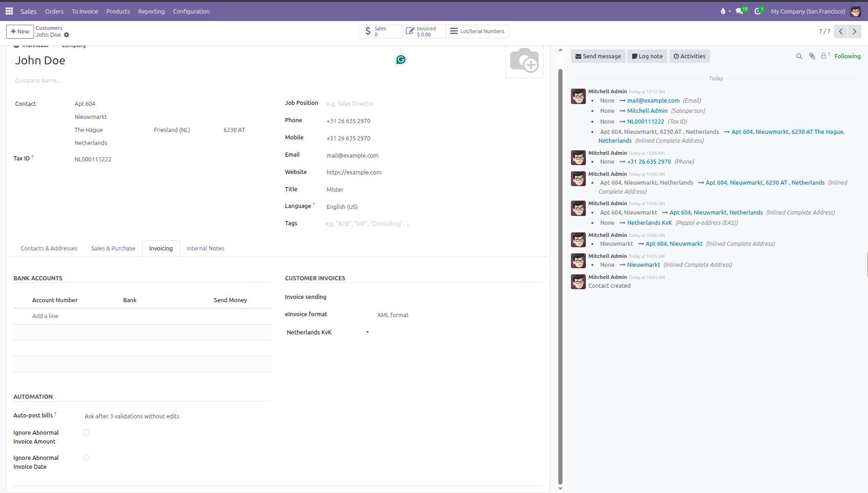The image size is (868, 493).
Task: Open the Activities button in chatter
Action: 689,56
